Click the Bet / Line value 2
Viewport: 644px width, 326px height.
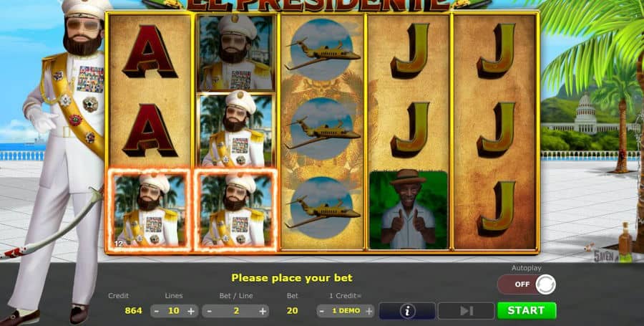click(x=236, y=311)
